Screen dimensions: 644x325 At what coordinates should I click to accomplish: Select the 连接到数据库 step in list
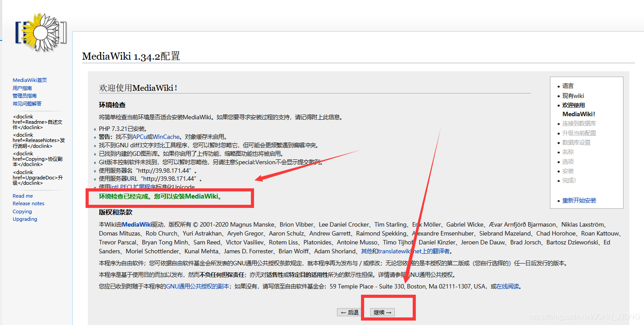(579, 124)
